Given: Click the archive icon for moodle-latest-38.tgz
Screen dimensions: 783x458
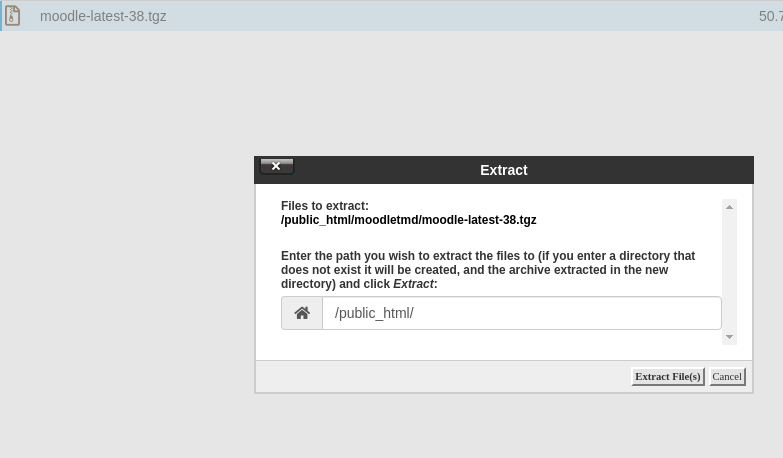Looking at the screenshot, I should [13, 16].
